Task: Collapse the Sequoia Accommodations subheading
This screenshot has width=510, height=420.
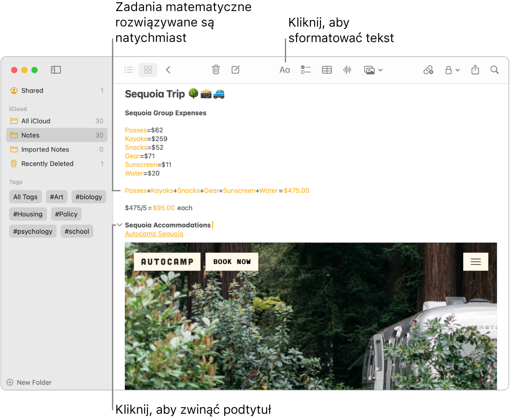Action: pyautogui.click(x=119, y=225)
